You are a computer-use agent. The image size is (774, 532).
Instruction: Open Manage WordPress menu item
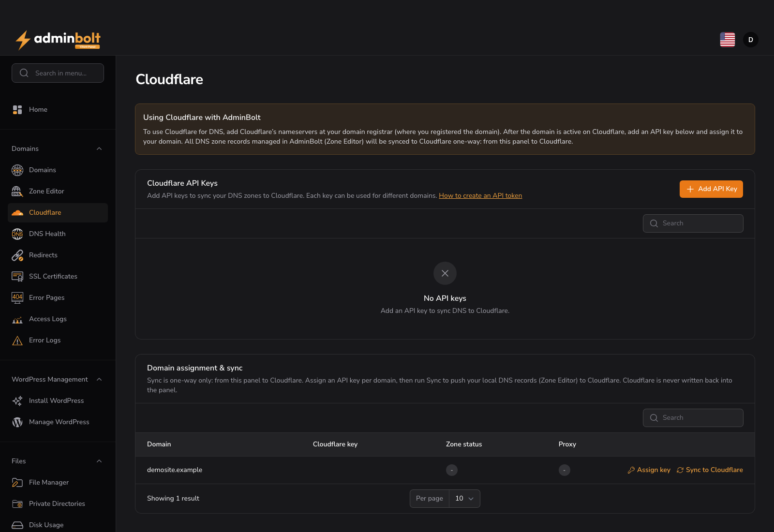(x=58, y=422)
